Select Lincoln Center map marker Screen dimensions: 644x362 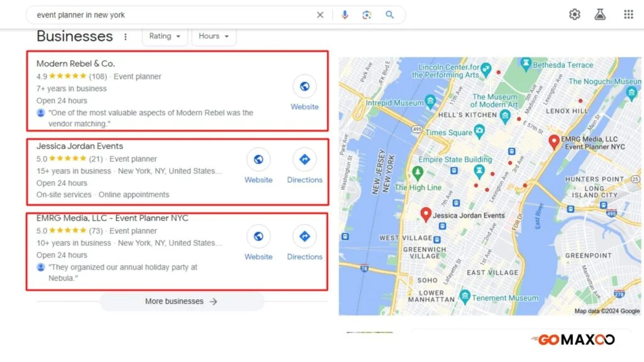click(486, 69)
